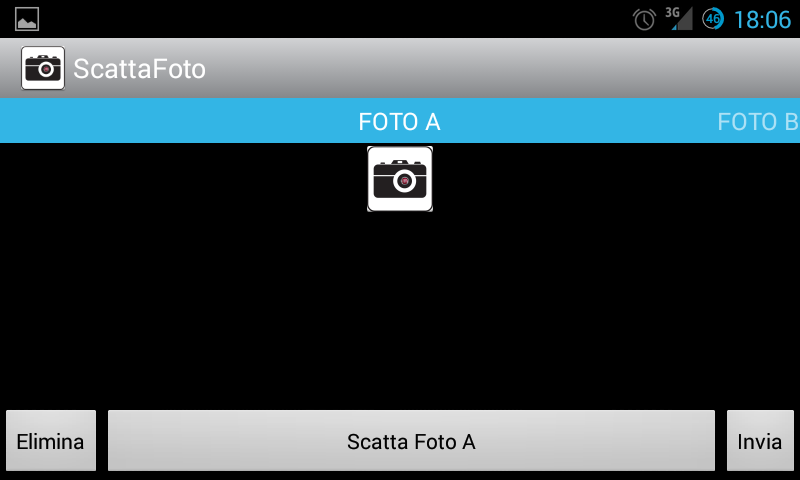800x480 pixels.
Task: Tap the 3G label above signal bars
Action: click(x=672, y=12)
